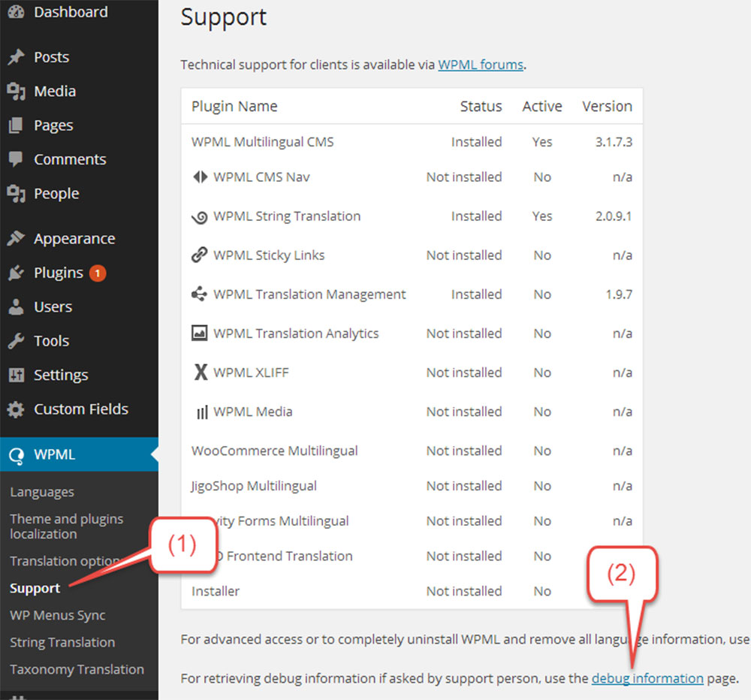The width and height of the screenshot is (751, 700).
Task: Open the Support submenu page
Action: 35,588
